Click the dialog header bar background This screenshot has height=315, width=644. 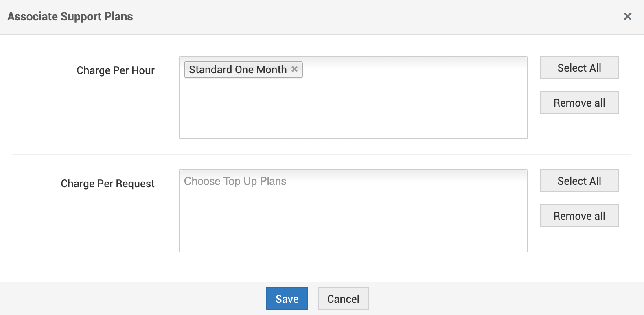[x=366, y=17]
